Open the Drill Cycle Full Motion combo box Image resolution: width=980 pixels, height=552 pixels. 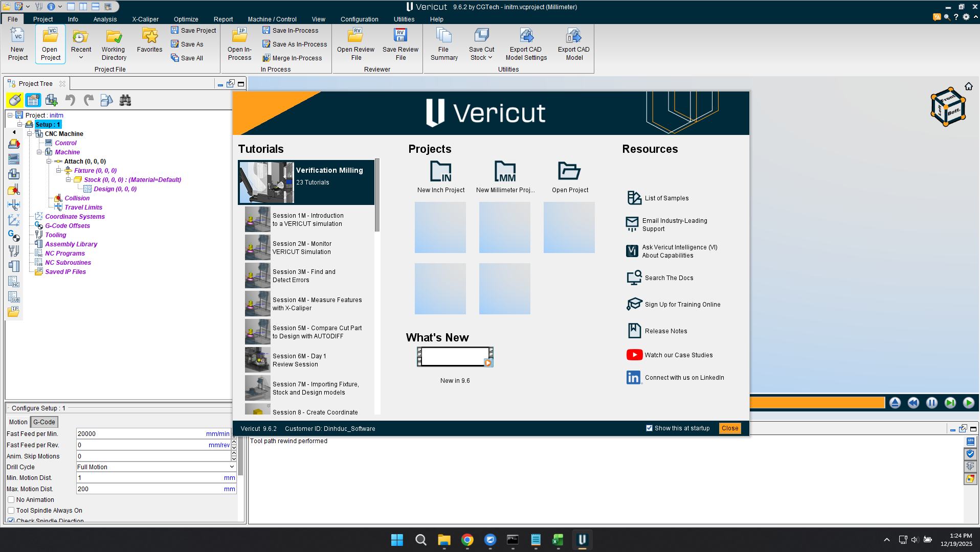156,467
